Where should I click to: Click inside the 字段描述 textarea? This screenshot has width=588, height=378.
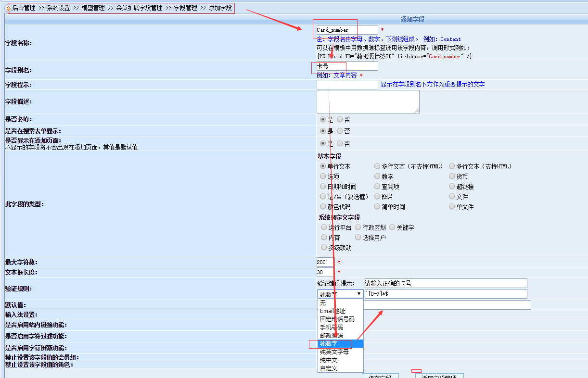[x=368, y=101]
